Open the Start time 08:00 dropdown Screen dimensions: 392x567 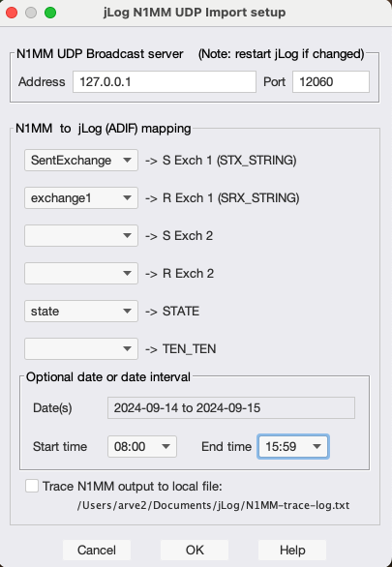pyautogui.click(x=142, y=447)
